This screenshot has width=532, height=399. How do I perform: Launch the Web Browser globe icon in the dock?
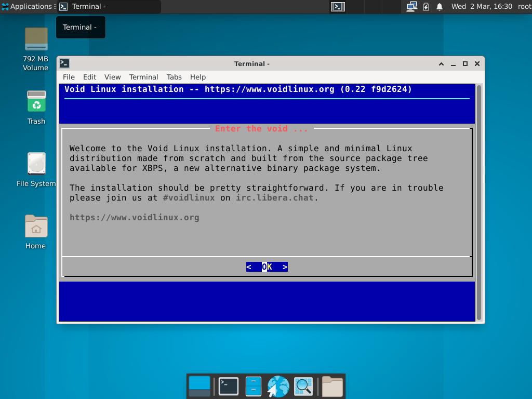278,386
